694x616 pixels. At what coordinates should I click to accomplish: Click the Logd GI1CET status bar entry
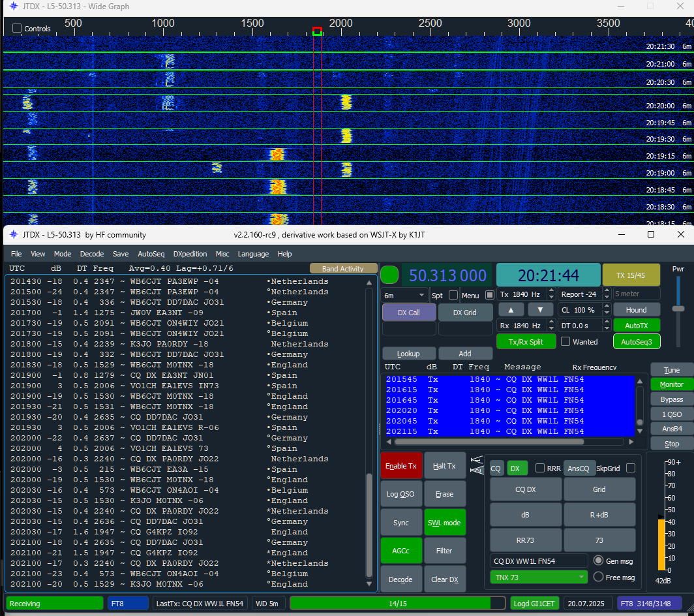[x=534, y=603]
